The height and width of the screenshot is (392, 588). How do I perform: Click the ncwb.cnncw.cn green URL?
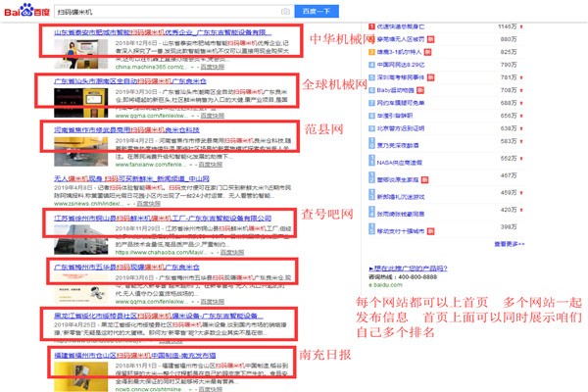pos(150,389)
